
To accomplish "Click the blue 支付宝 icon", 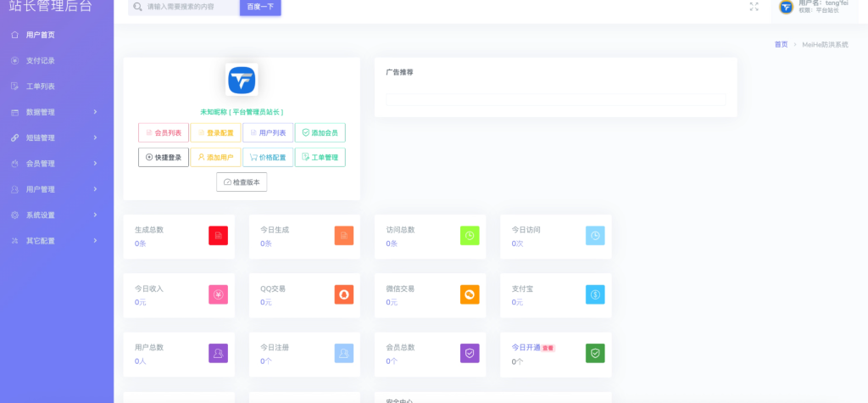I will pos(595,294).
